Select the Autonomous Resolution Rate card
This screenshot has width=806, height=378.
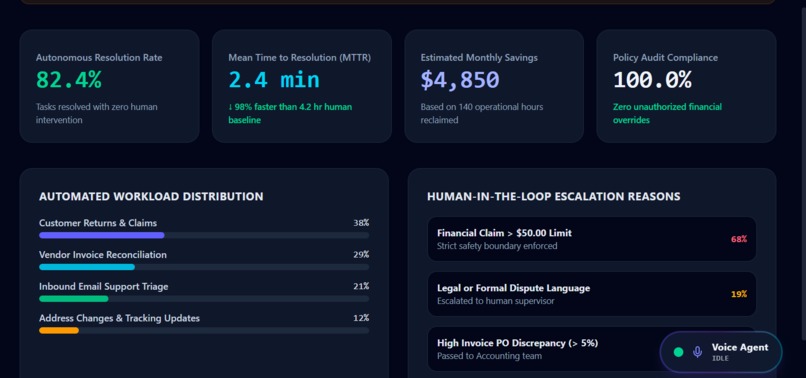[x=109, y=86]
